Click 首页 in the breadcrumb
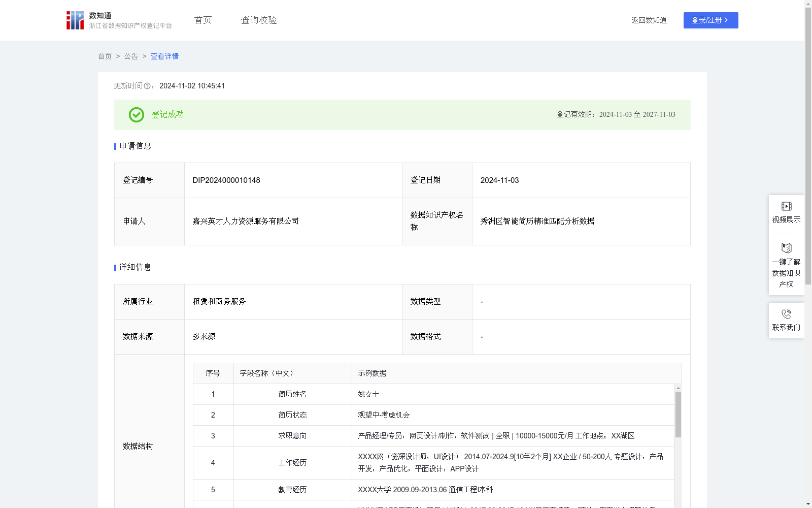Screen dimensions: 812x508 tap(105, 56)
